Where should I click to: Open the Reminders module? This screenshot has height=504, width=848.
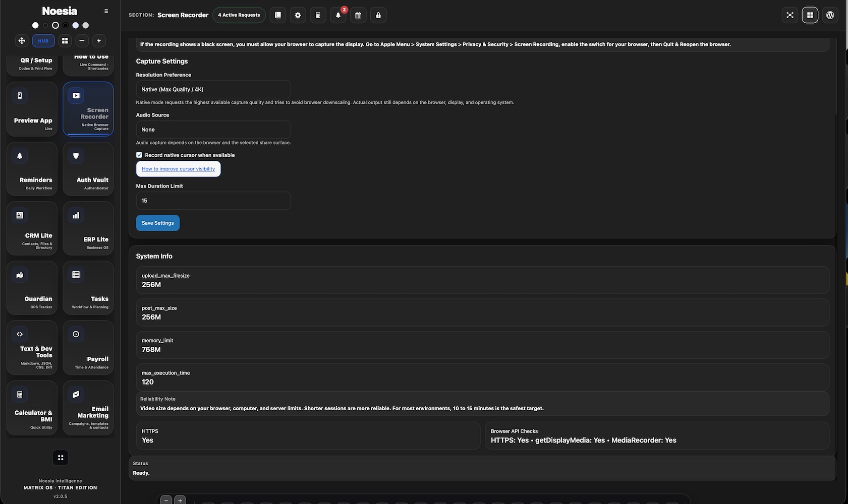pos(32,169)
